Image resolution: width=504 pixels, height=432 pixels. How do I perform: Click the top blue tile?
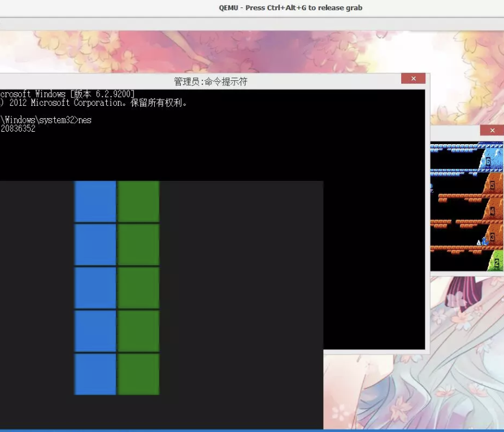pyautogui.click(x=95, y=201)
